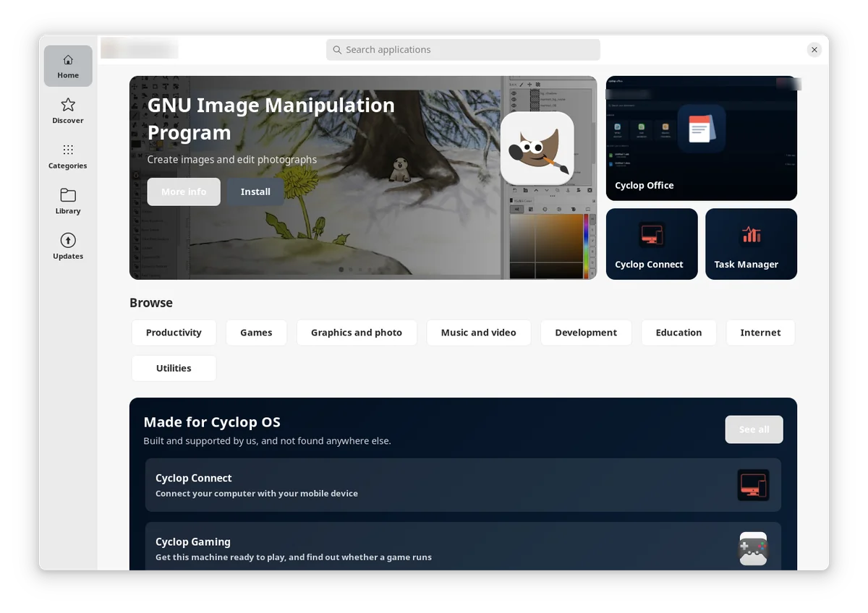Click the magnifier icon in search bar
This screenshot has width=868, height=613.
(337, 50)
